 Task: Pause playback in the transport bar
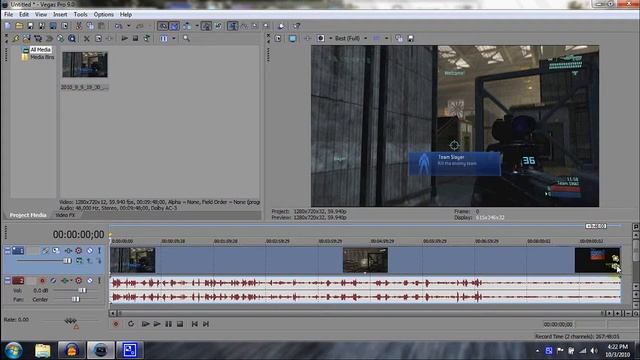[169, 324]
